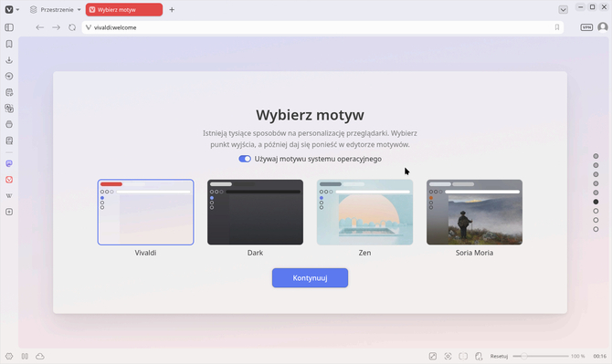Image resolution: width=612 pixels, height=364 pixels.
Task: Capture page with camera icon
Action: coord(448,356)
